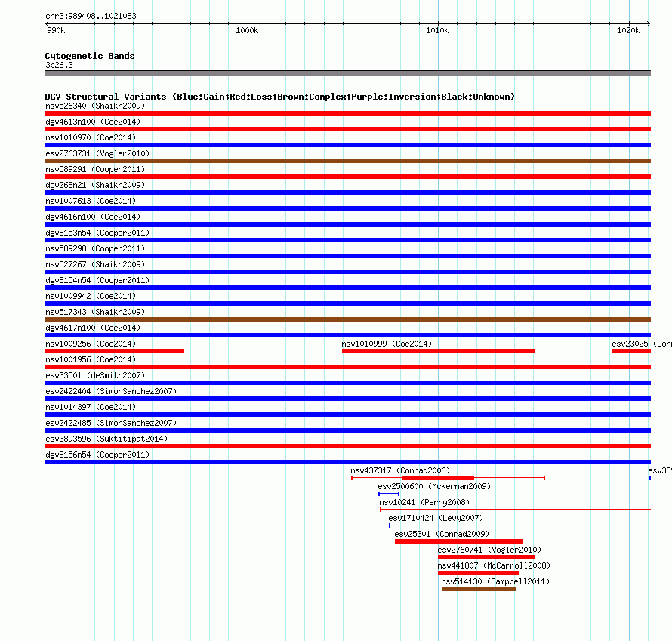The width and height of the screenshot is (672, 641).
Task: Open the esv25301 (Conrad2009) red bar
Action: 459,541
